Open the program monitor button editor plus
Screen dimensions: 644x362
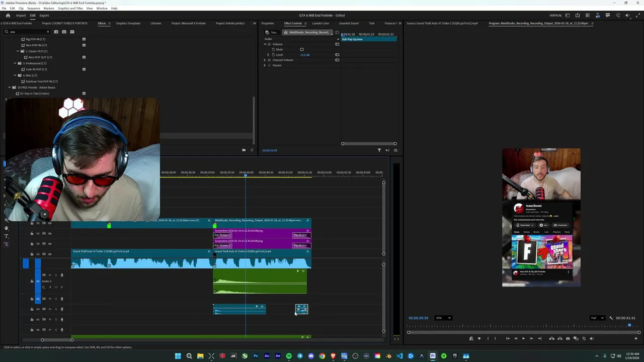635,338
